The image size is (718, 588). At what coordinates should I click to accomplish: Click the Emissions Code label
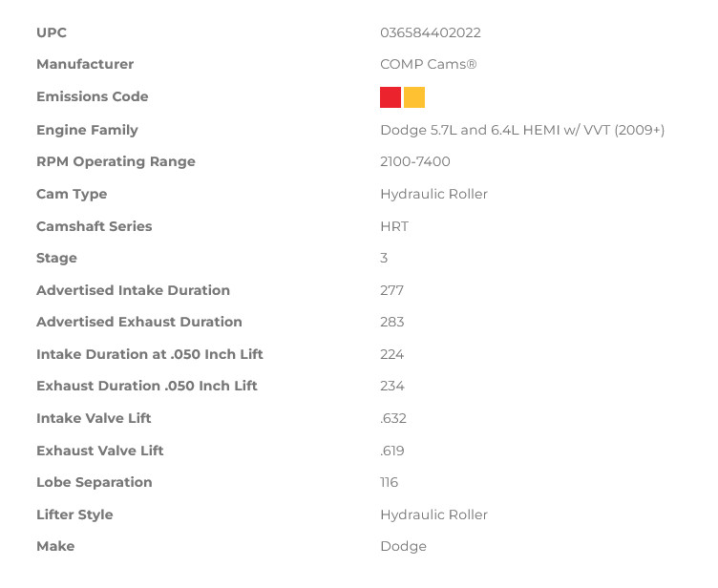point(93,96)
